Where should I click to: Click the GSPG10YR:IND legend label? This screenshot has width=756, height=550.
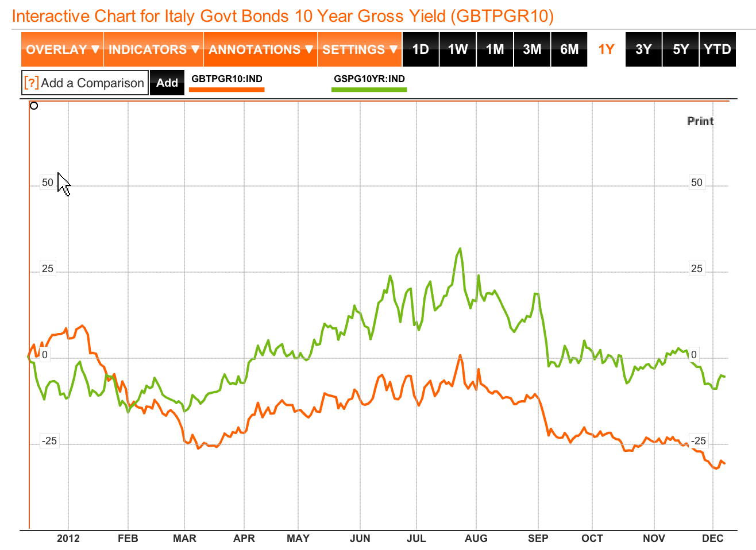[x=369, y=79]
